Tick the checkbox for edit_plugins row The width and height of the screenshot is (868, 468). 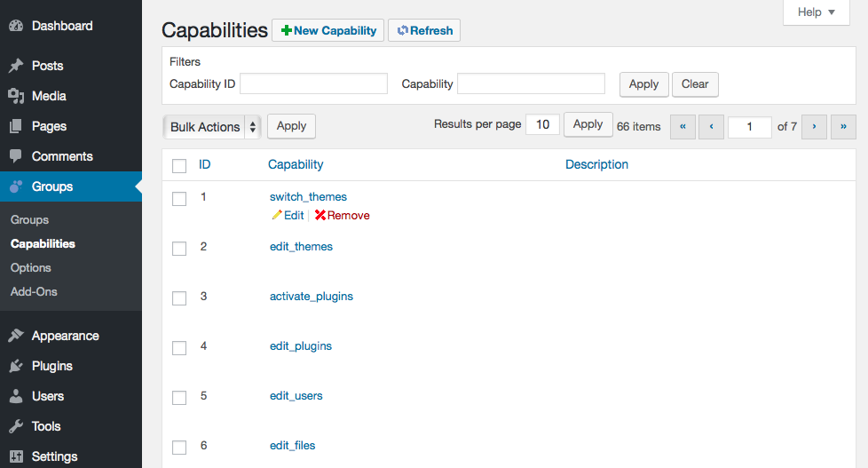point(179,348)
